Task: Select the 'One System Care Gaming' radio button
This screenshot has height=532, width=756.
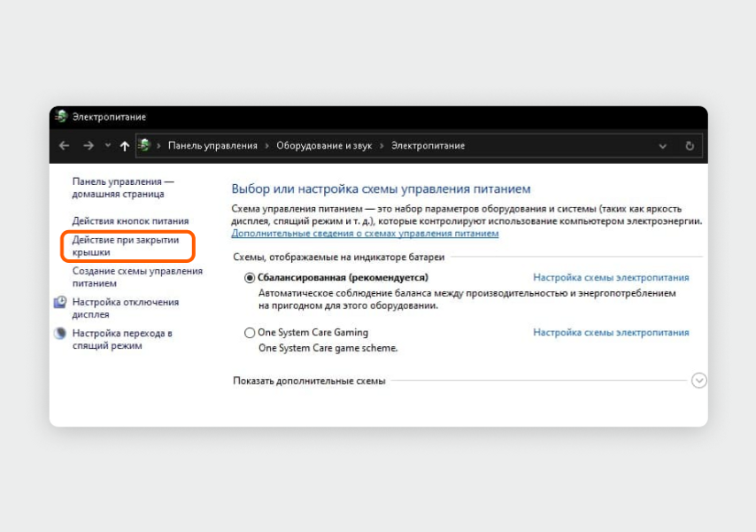Action: coord(250,333)
